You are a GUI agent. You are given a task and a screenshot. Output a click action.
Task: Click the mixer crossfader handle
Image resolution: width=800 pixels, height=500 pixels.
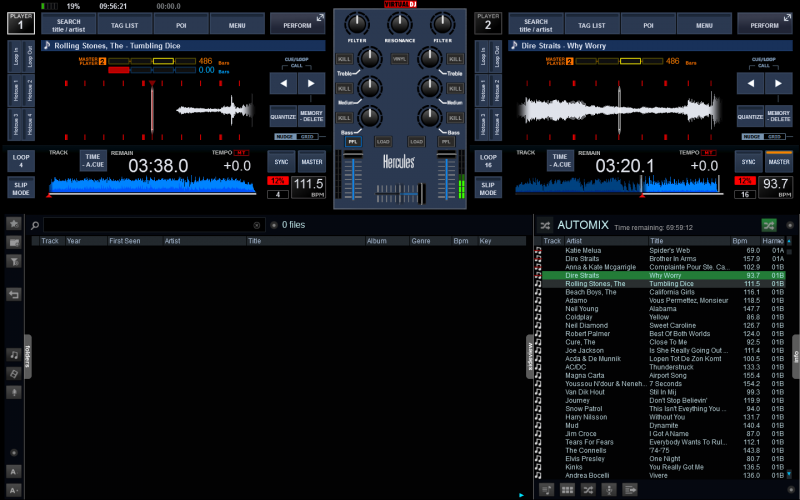[x=421, y=194]
